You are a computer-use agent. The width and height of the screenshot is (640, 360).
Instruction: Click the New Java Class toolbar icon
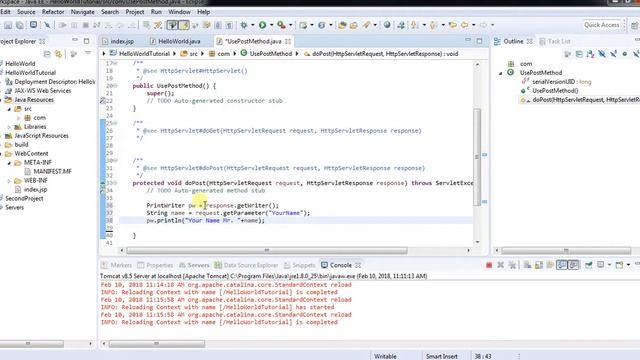click(x=322, y=25)
